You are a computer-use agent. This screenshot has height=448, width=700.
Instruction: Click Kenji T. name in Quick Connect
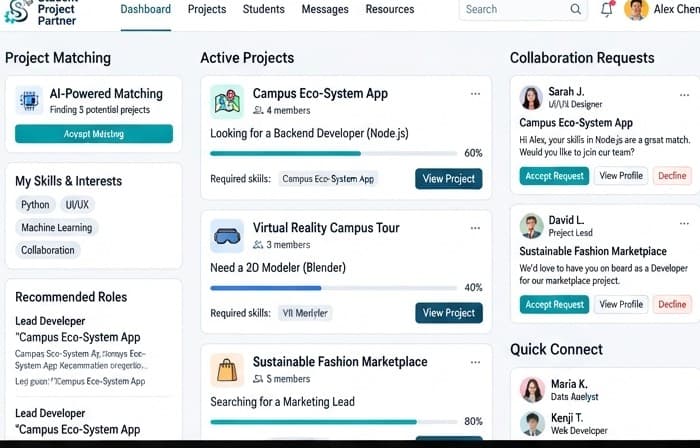coord(567,418)
